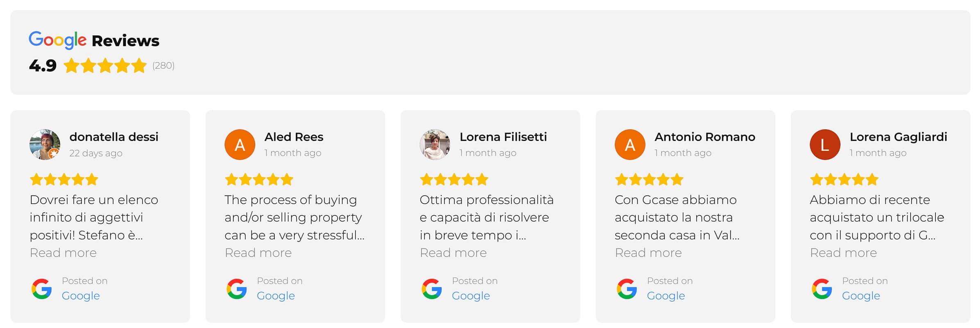
Task: Click Aled Rees's orange avatar icon
Action: click(x=240, y=144)
